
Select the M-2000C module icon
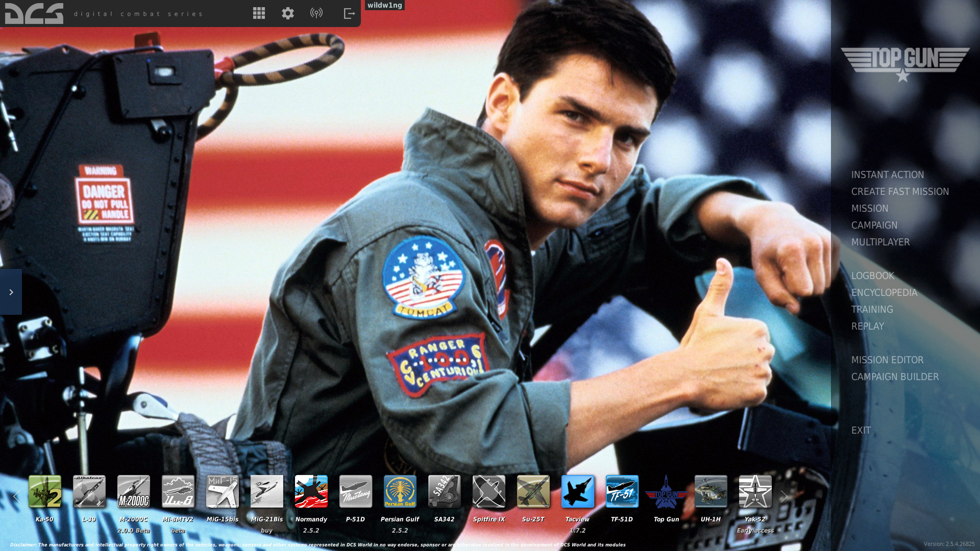click(134, 491)
